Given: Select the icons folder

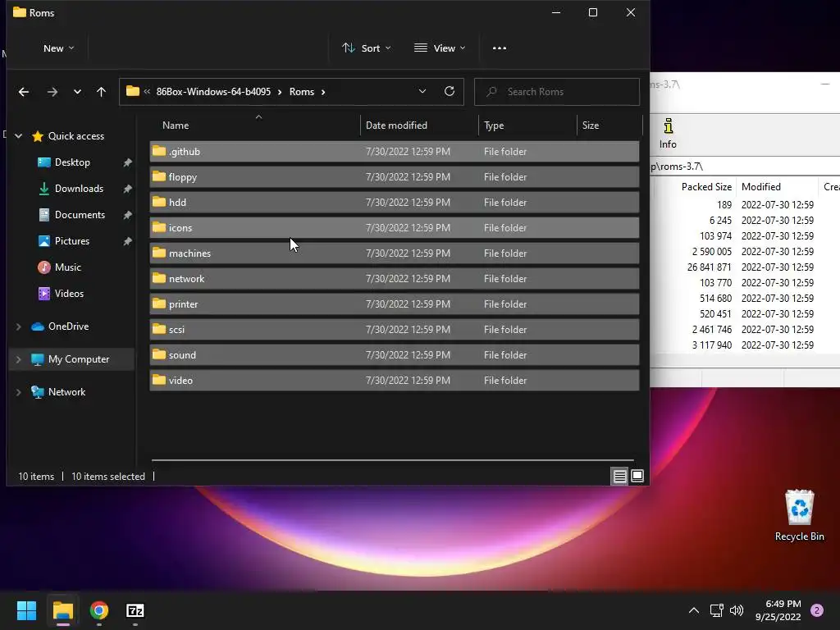Looking at the screenshot, I should tap(395, 228).
